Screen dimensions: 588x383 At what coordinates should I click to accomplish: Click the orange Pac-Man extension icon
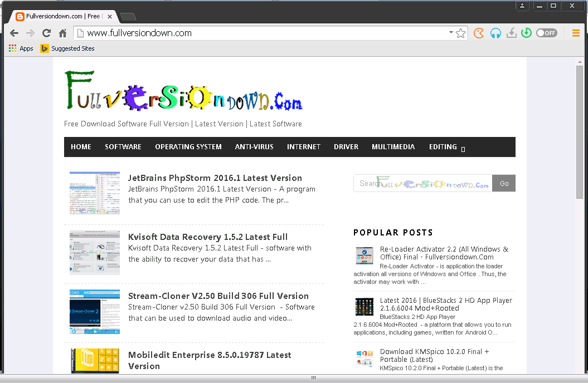coord(479,33)
